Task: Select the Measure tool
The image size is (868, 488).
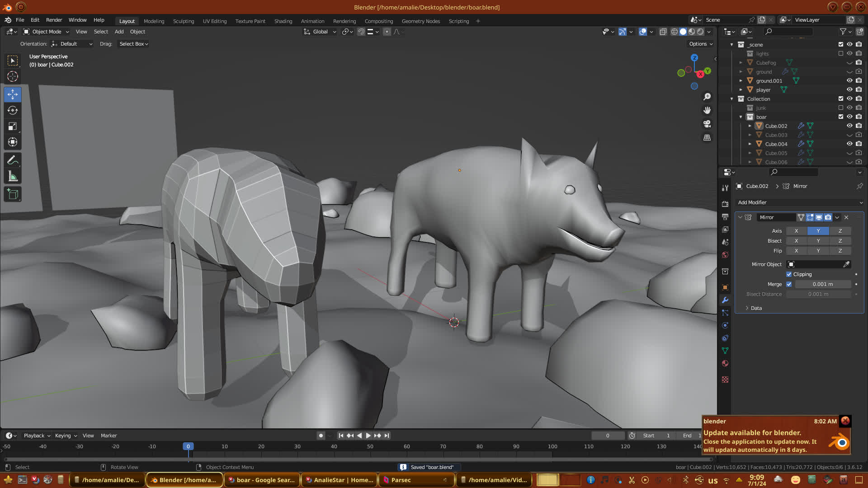Action: click(x=13, y=177)
